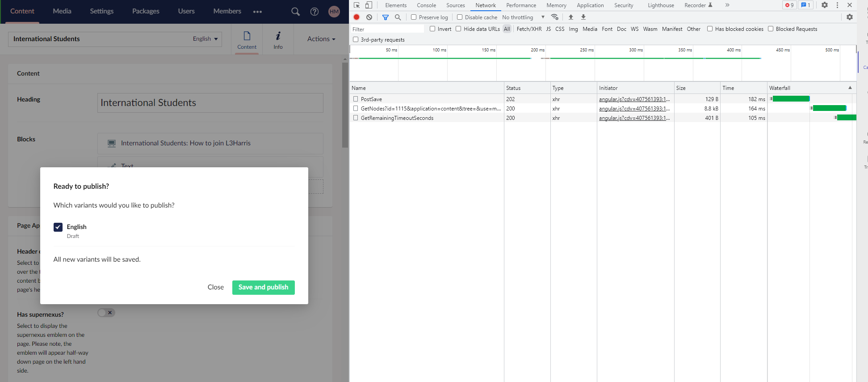Image resolution: width=868 pixels, height=382 pixels.
Task: Toggle the device toolbar icon
Action: (369, 5)
